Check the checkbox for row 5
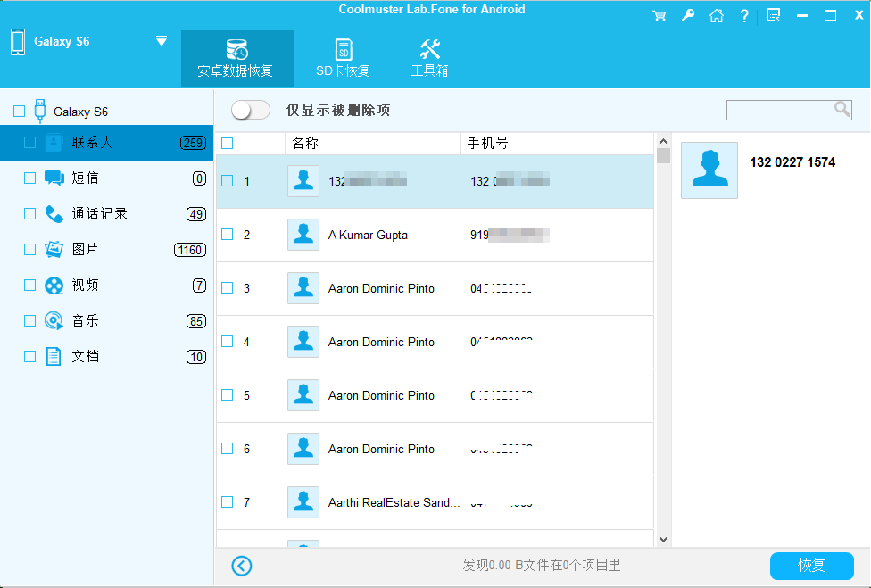871x588 pixels. click(x=228, y=394)
